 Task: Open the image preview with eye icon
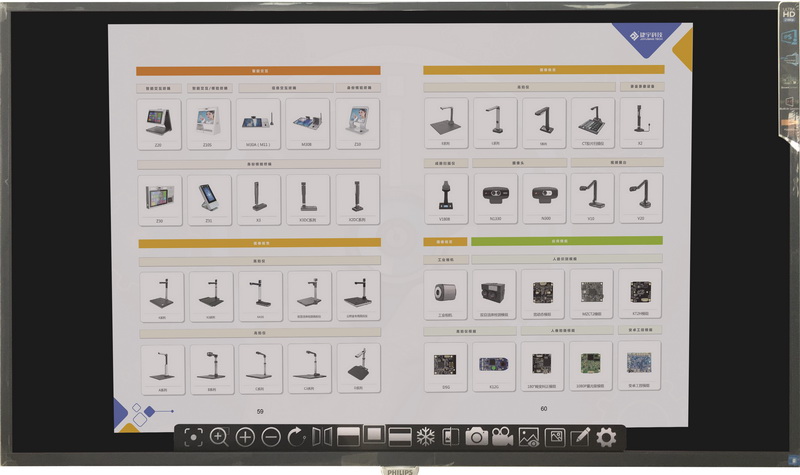pyautogui.click(x=528, y=437)
